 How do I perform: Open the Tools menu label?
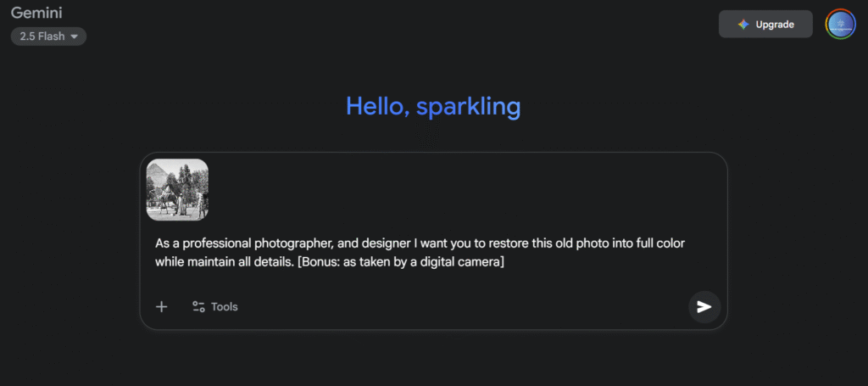[x=225, y=306]
